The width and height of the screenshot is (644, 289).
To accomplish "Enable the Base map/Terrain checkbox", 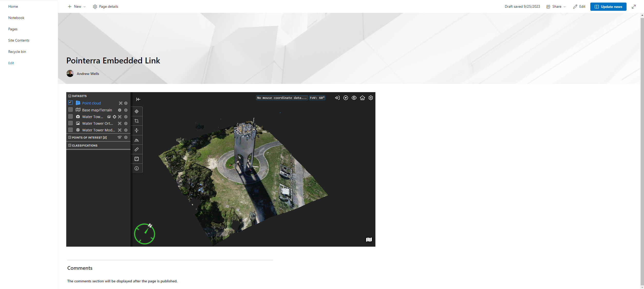I will [70, 109].
